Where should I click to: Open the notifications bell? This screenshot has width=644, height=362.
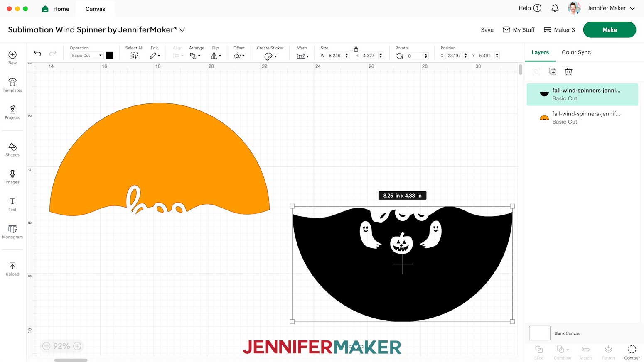coord(555,8)
